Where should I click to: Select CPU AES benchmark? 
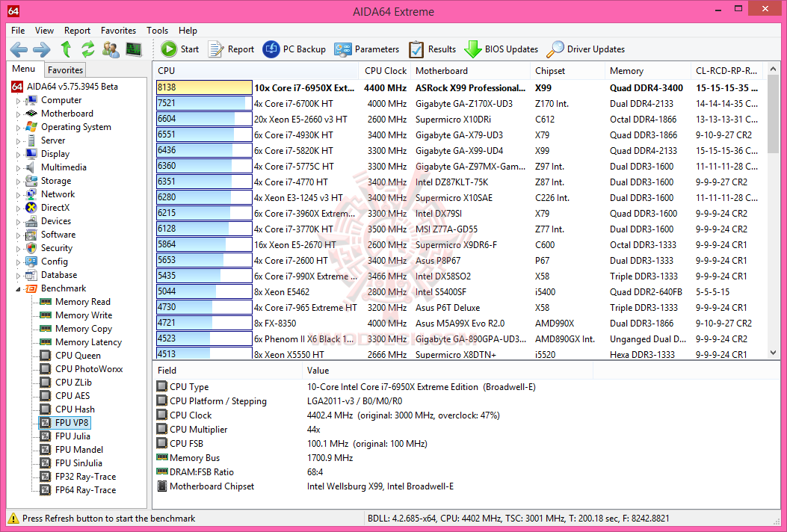click(x=72, y=396)
